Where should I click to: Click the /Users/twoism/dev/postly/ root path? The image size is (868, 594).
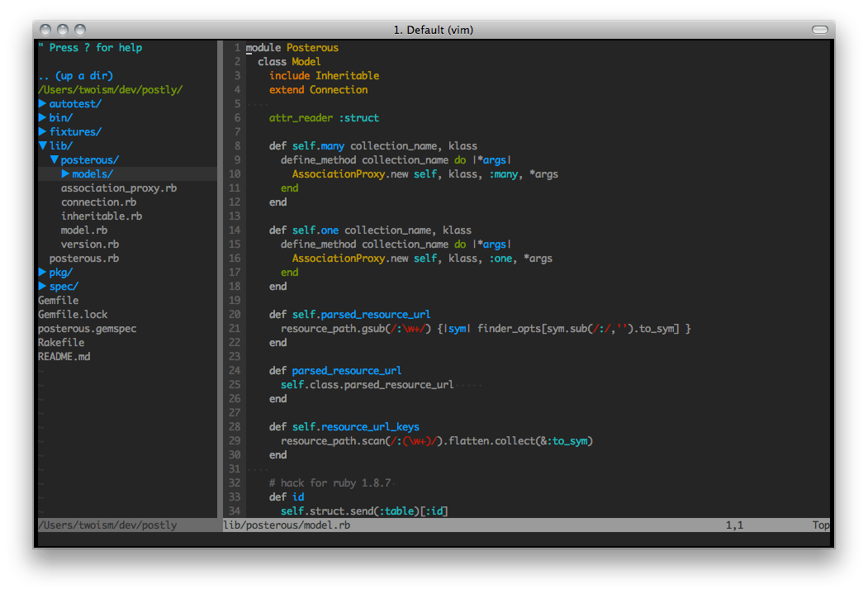pyautogui.click(x=110, y=90)
